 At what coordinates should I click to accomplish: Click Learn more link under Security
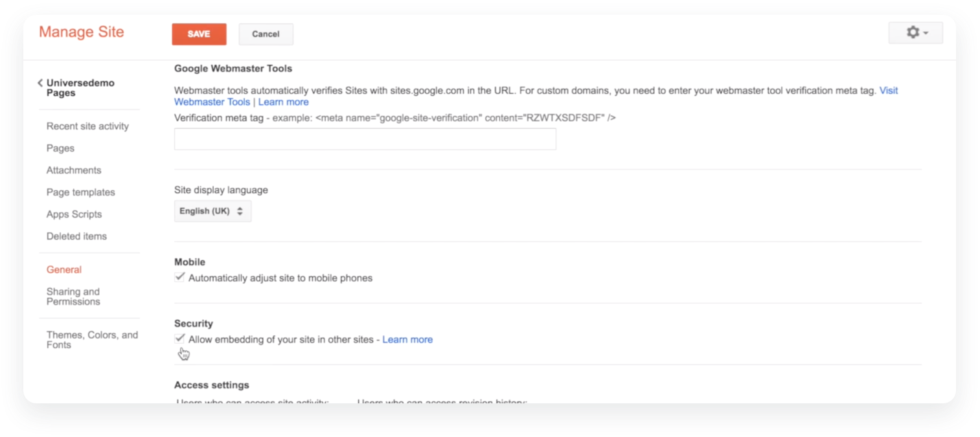pyautogui.click(x=407, y=340)
